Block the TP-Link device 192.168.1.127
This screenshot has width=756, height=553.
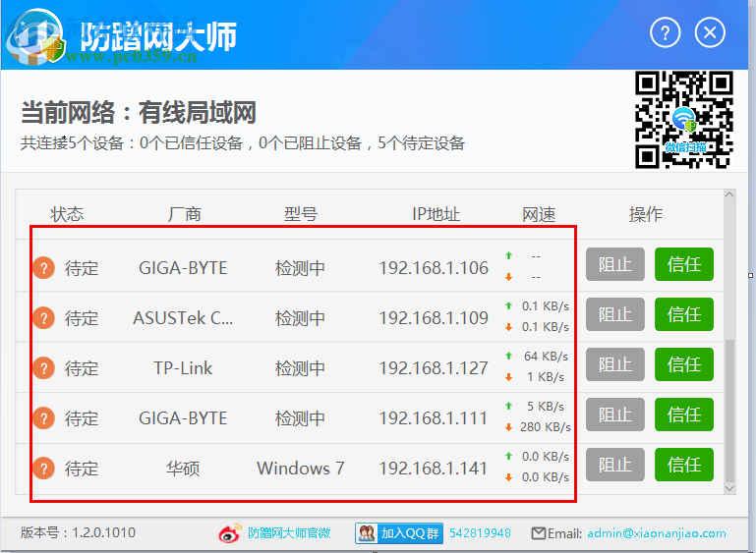615,364
